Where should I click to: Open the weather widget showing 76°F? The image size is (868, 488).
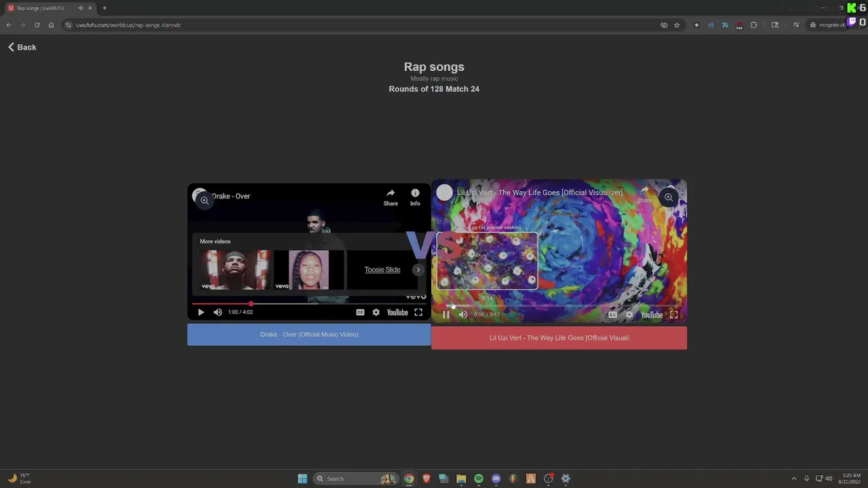(x=19, y=479)
